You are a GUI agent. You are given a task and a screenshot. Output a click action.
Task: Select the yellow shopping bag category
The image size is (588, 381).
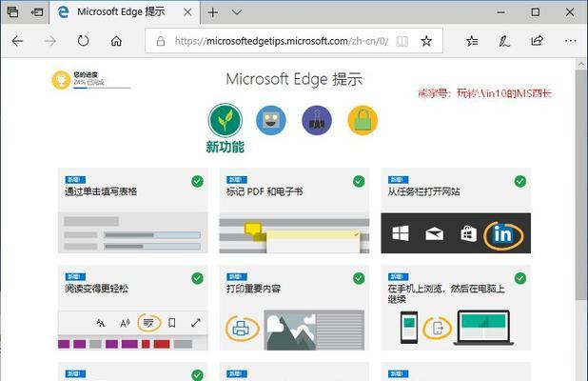point(363,121)
